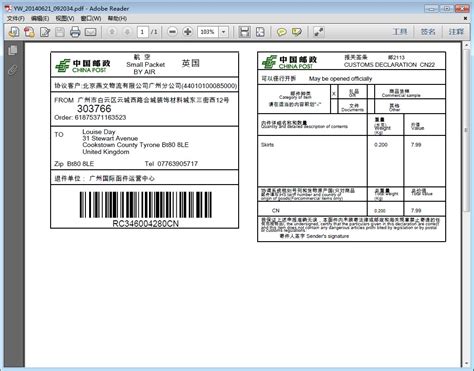Click the vertical scrollbar thumb
Screen dimensions: 474x371
pos(467,130)
